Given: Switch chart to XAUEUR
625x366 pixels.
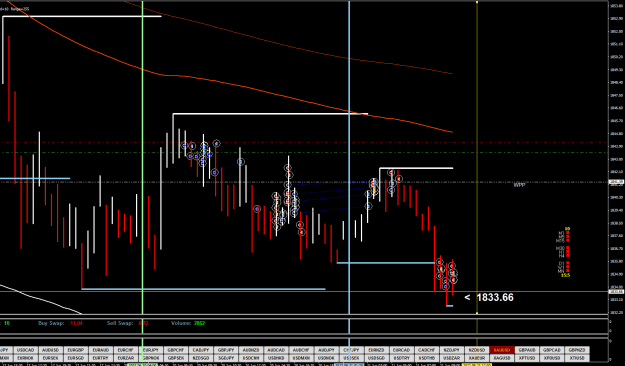Looking at the screenshot, I should pos(477,358).
